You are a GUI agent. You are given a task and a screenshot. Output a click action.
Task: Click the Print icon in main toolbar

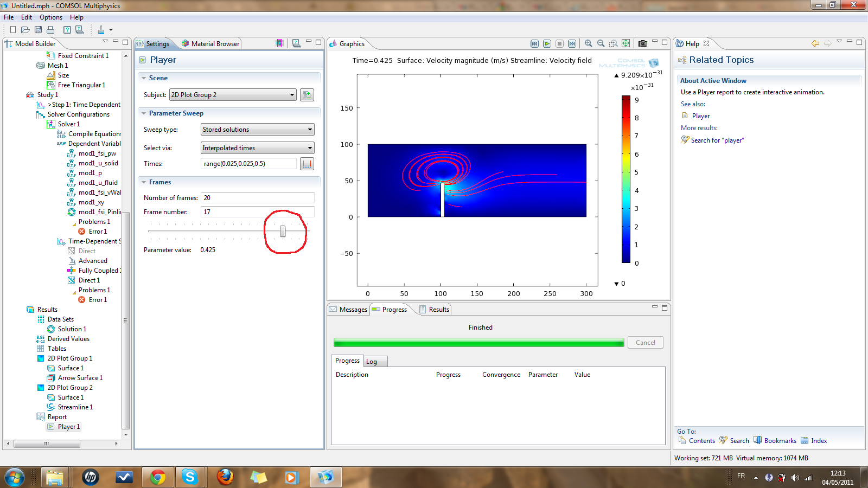click(50, 30)
